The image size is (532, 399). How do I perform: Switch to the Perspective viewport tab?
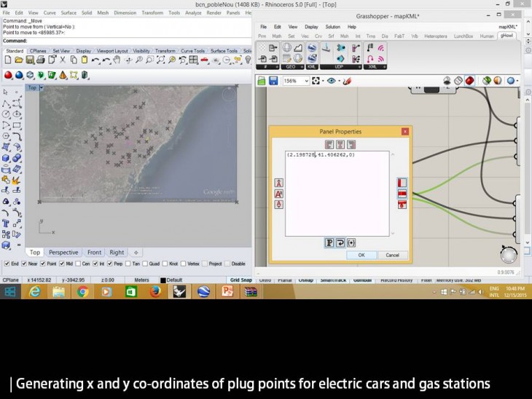[x=63, y=253]
